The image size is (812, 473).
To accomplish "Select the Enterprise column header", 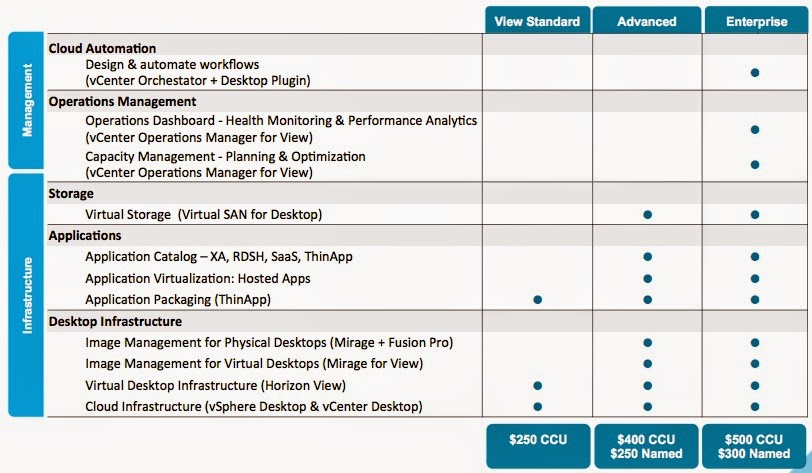I will pyautogui.click(x=757, y=20).
